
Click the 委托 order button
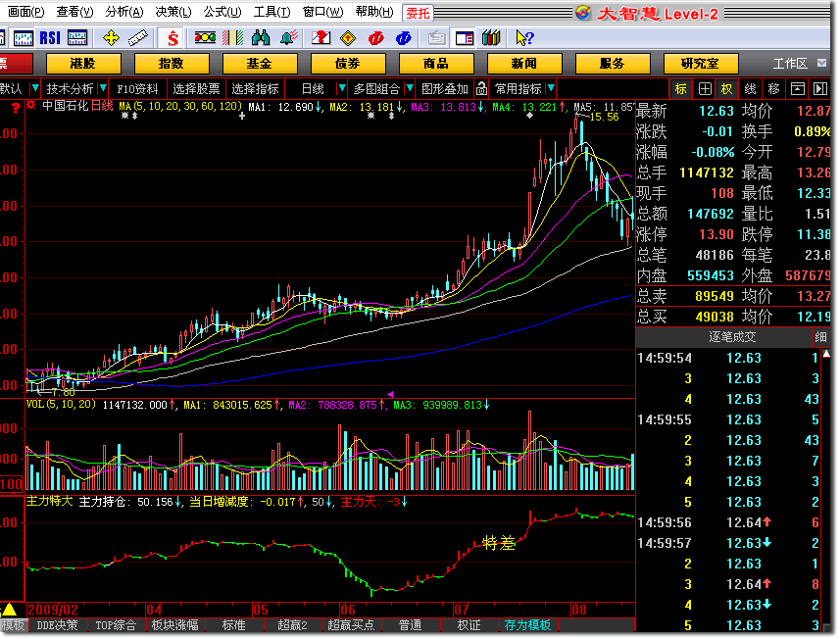[x=418, y=13]
